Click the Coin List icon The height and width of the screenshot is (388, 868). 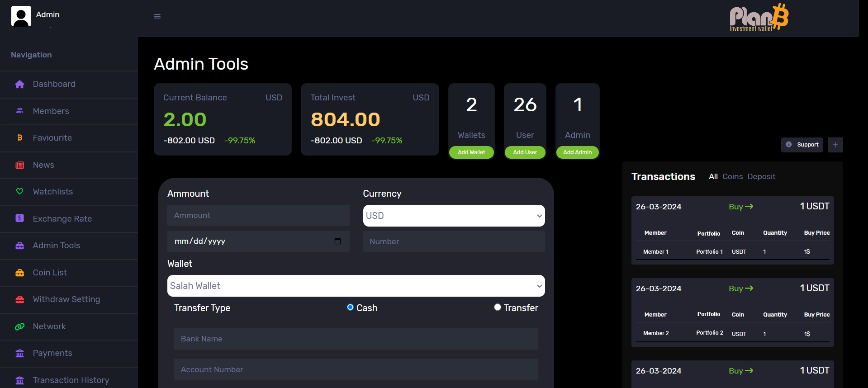19,273
